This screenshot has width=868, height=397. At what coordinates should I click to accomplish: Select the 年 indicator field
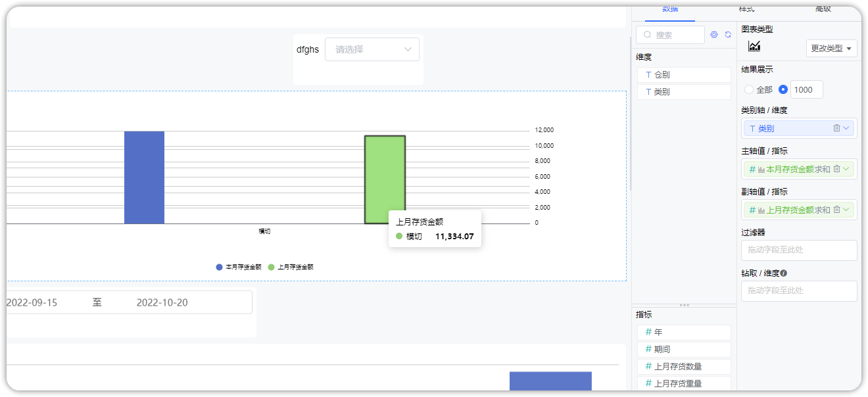pyautogui.click(x=684, y=333)
